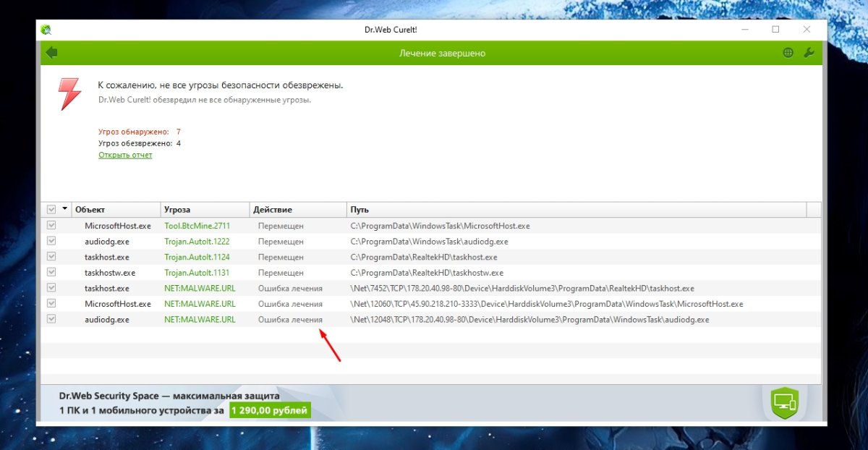Open NET:MALWARE.URL link in \Net\12048 row

200,319
